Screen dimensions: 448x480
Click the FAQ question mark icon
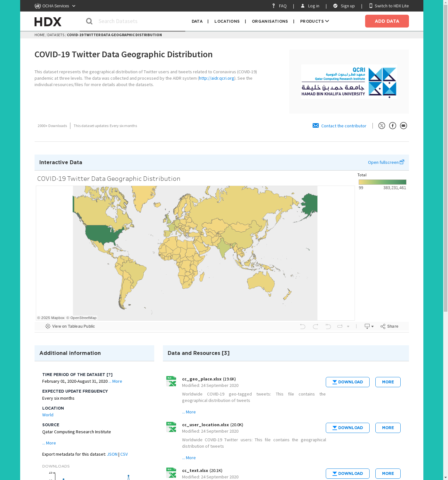pyautogui.click(x=274, y=6)
